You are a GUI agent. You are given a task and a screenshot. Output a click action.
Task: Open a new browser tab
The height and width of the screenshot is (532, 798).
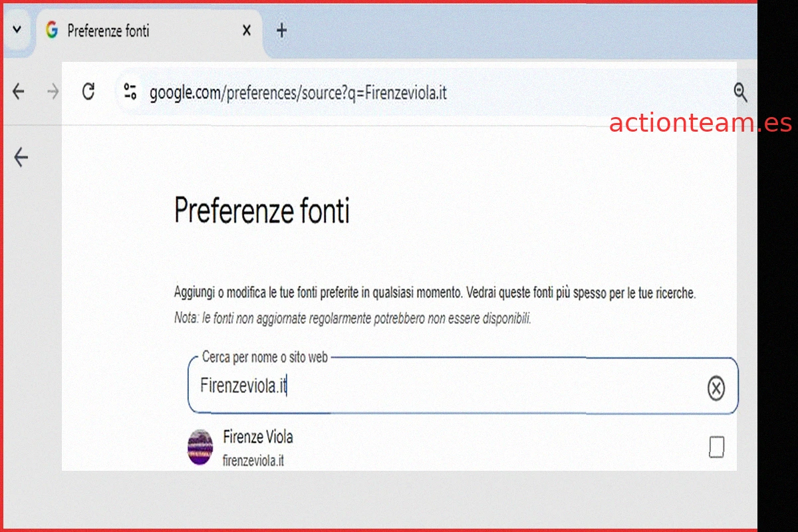click(x=281, y=31)
